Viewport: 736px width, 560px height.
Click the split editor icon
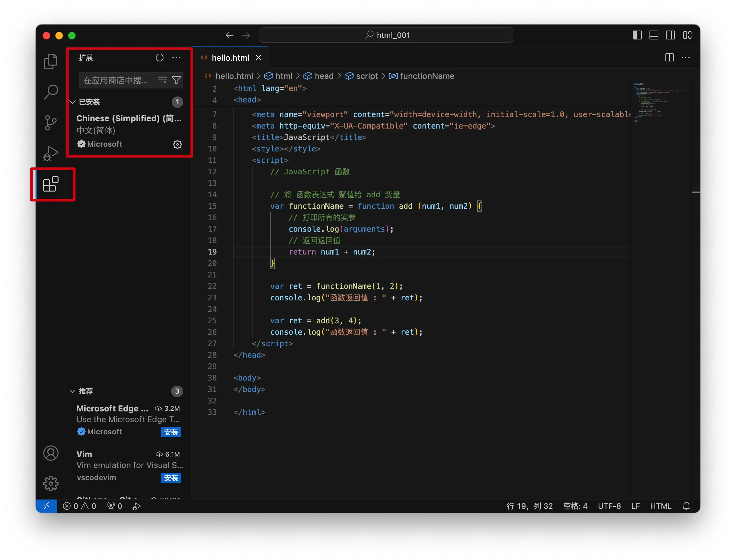[x=669, y=58]
